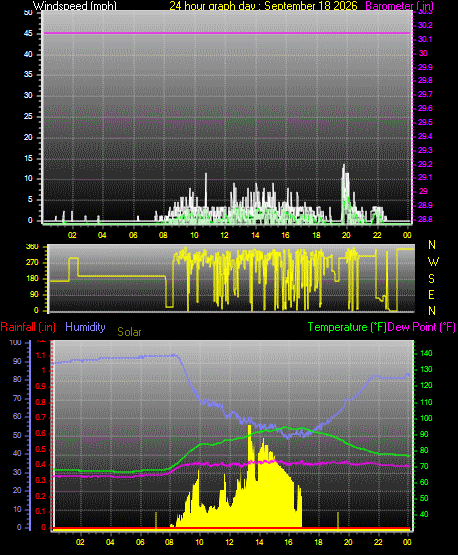Click the "29.9" barometer axis value
Screen dimensions: 458x555
point(425,67)
